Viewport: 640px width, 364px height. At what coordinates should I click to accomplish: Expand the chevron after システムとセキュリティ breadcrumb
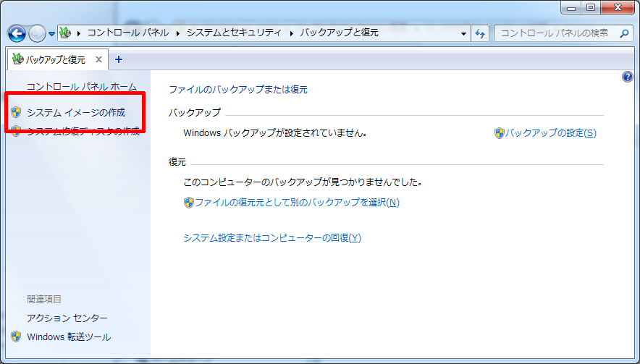pos(292,33)
